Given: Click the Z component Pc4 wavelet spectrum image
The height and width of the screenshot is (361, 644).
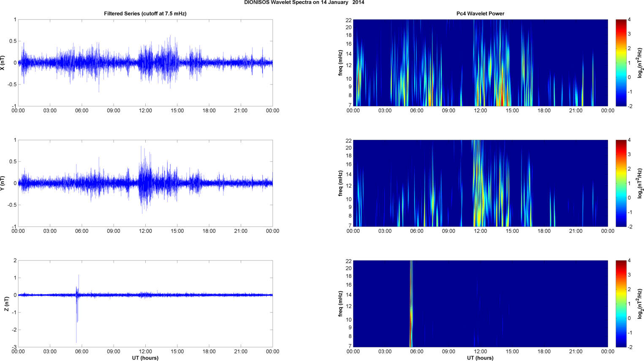Looking at the screenshot, I should (480, 304).
